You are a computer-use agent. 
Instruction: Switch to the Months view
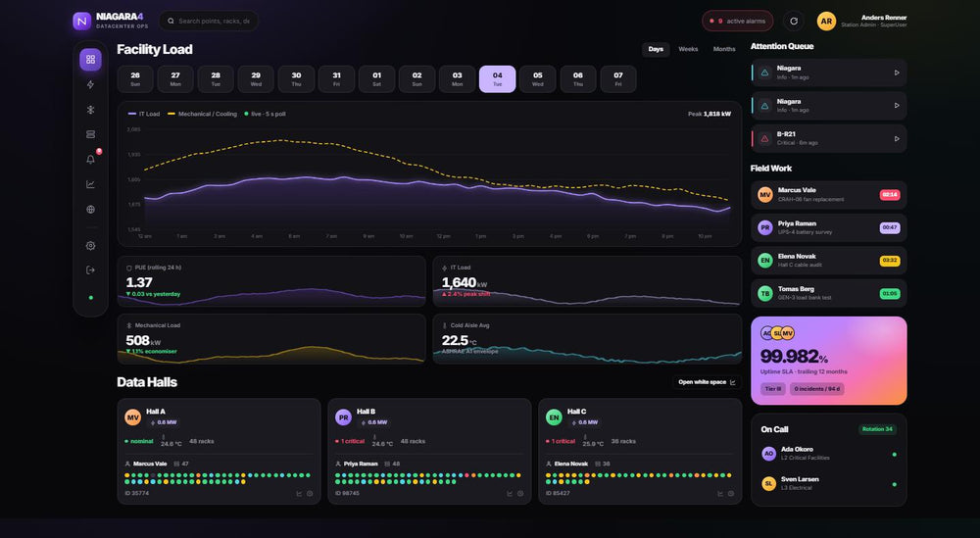coord(724,49)
